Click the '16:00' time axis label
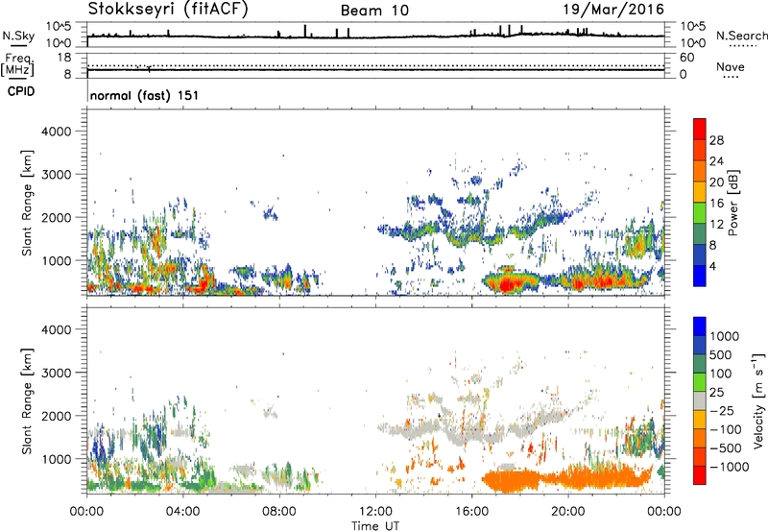Viewport: 768px width, 532px height. click(471, 512)
